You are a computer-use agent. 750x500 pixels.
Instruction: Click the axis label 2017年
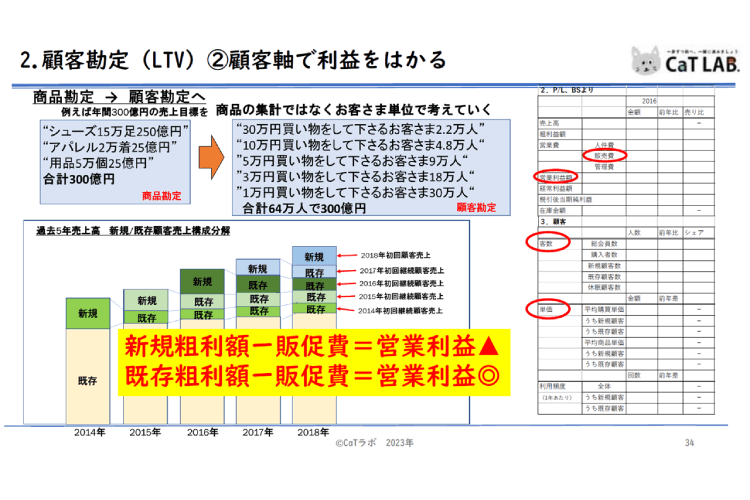tap(258, 433)
